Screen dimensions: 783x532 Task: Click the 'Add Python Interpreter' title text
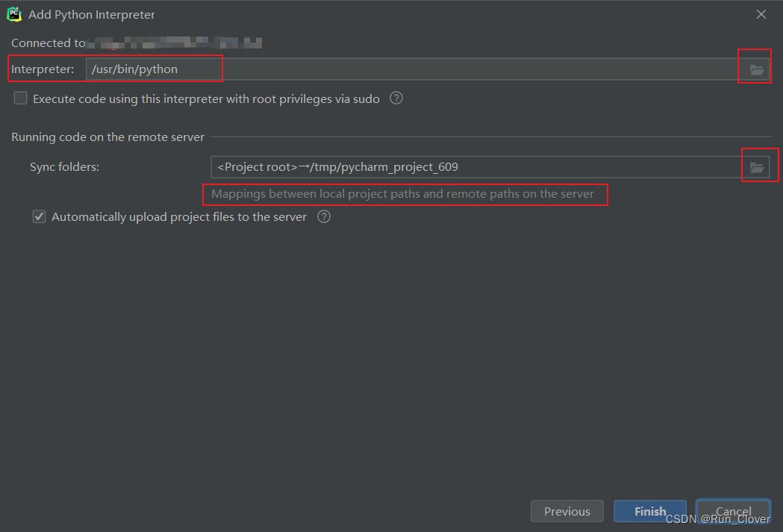(x=91, y=14)
